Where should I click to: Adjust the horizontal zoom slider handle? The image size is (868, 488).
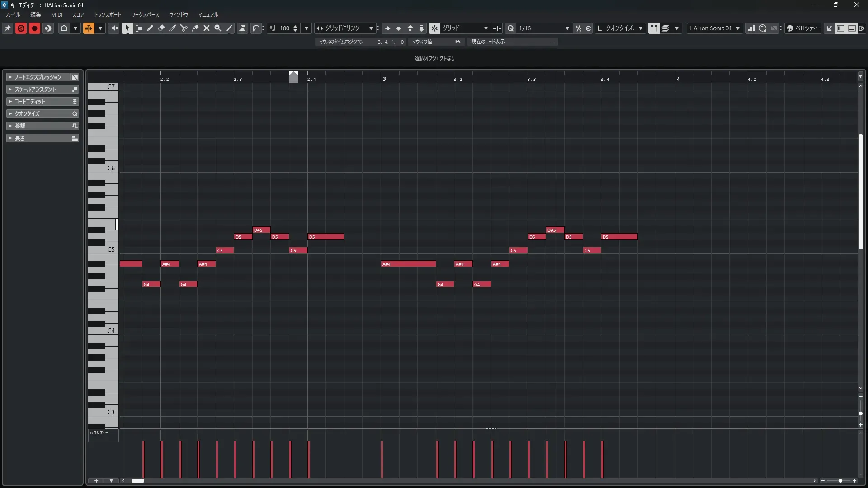coord(840,481)
